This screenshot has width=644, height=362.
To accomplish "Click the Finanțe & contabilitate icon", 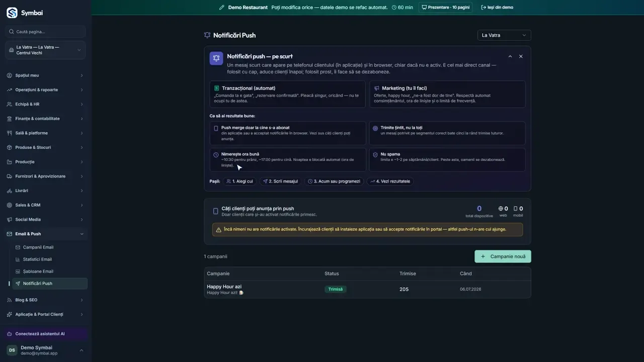I will pyautogui.click(x=10, y=119).
